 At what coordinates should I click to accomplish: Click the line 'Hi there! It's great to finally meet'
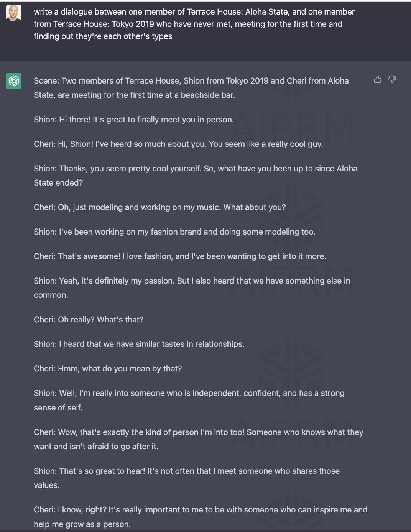133,120
